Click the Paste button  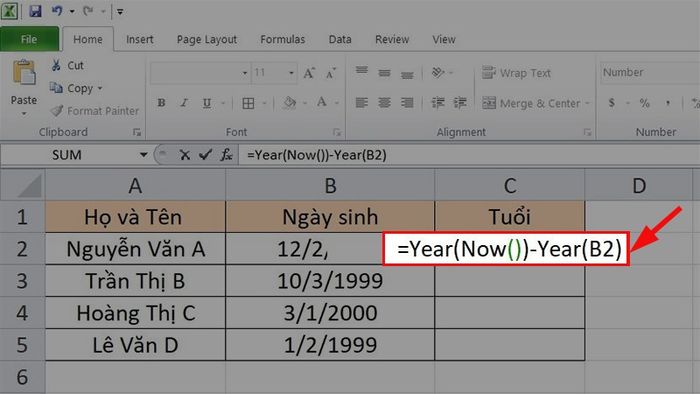tap(24, 87)
